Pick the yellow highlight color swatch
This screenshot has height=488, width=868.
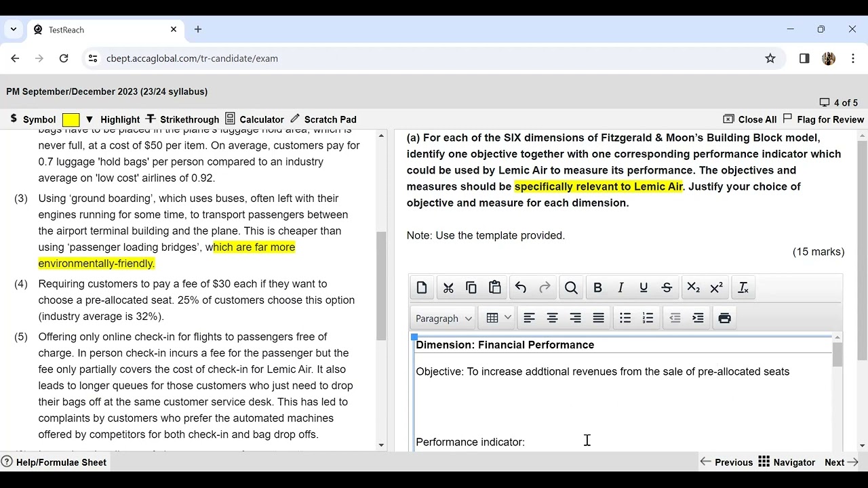point(71,119)
